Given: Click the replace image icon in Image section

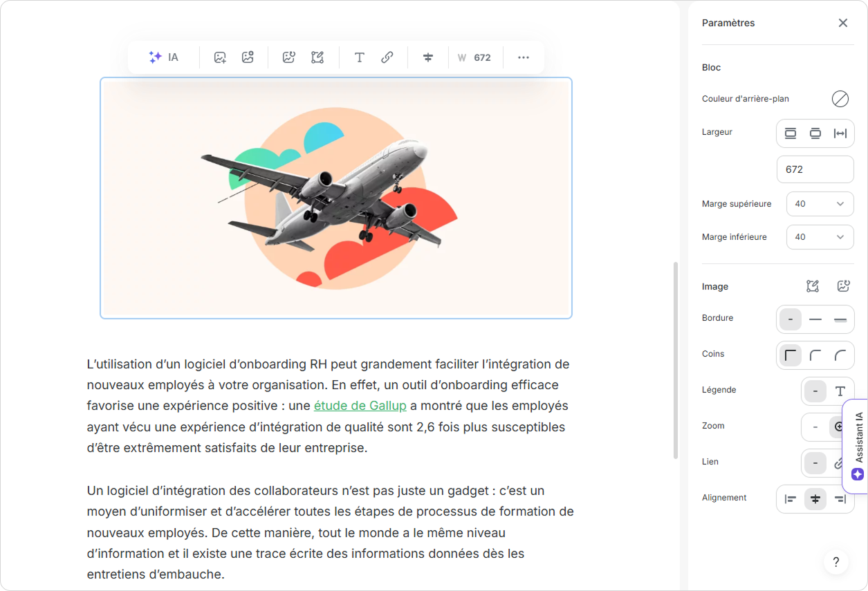Looking at the screenshot, I should click(x=843, y=286).
